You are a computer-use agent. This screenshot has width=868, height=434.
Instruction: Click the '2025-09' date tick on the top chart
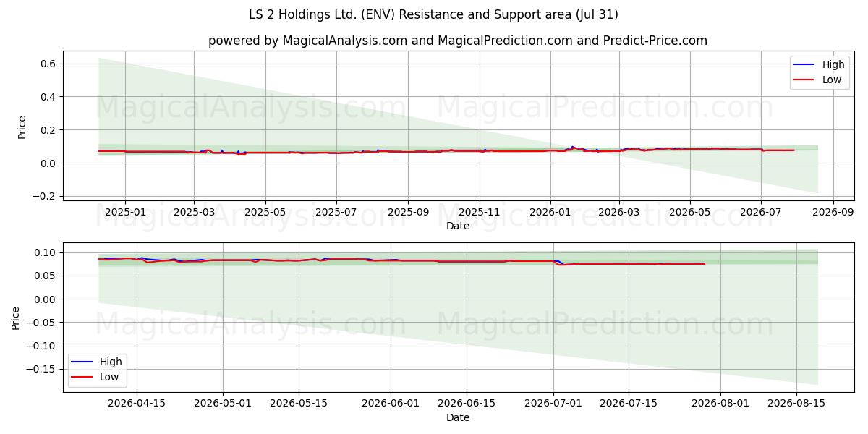408,213
